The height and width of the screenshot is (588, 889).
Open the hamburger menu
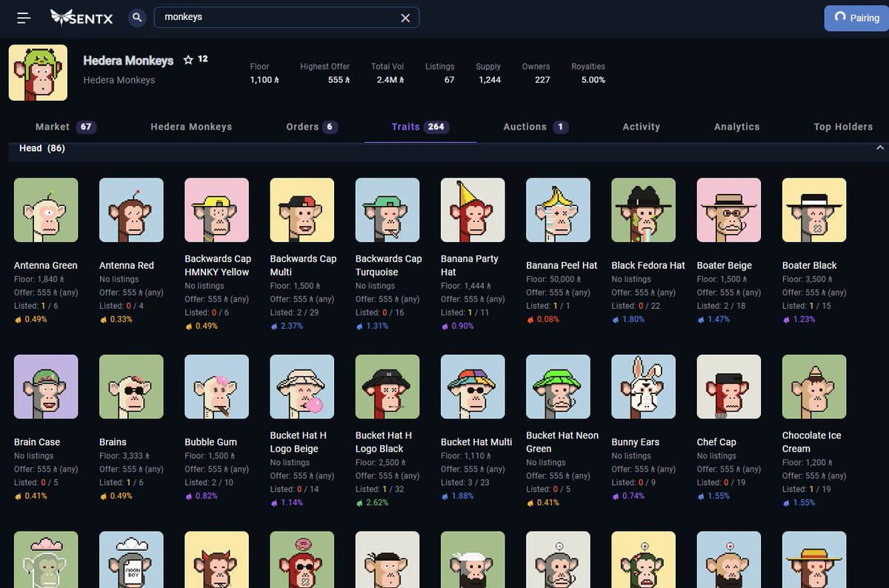pyautogui.click(x=24, y=18)
